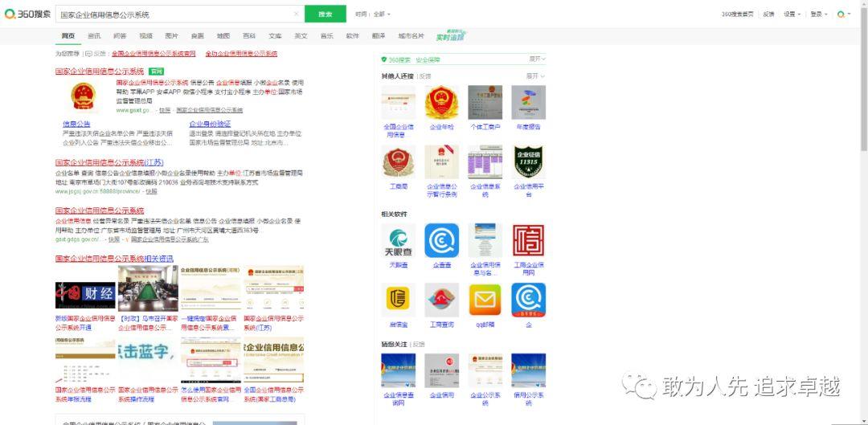Click the 企业信息查询网 thumbnail
Viewport: 868px width, 425px height.
click(x=398, y=370)
